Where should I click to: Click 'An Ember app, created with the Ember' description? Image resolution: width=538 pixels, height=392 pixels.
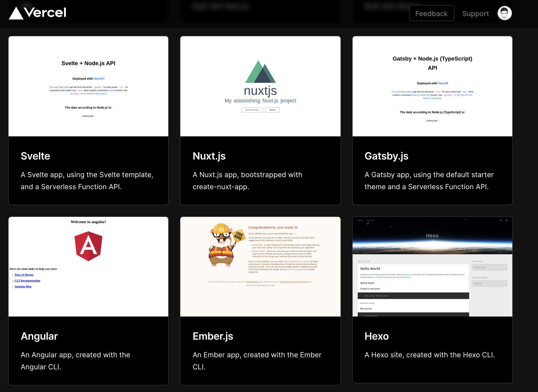(257, 355)
